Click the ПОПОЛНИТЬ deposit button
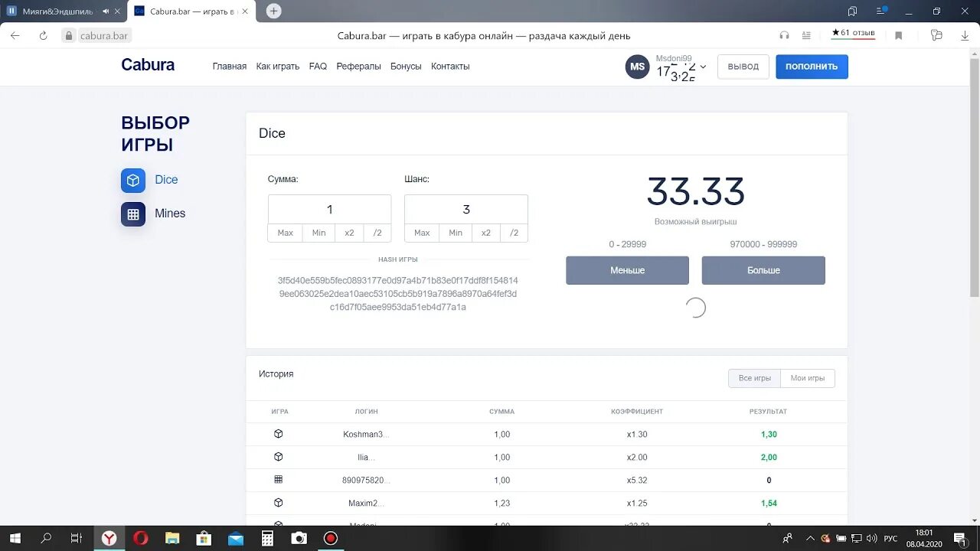This screenshot has height=551, width=980. pos(812,67)
